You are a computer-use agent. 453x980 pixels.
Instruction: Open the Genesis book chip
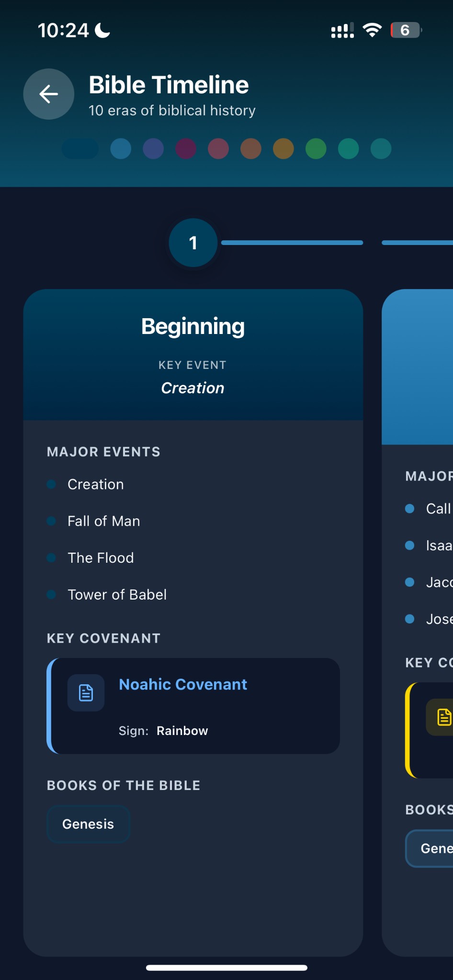(x=88, y=824)
